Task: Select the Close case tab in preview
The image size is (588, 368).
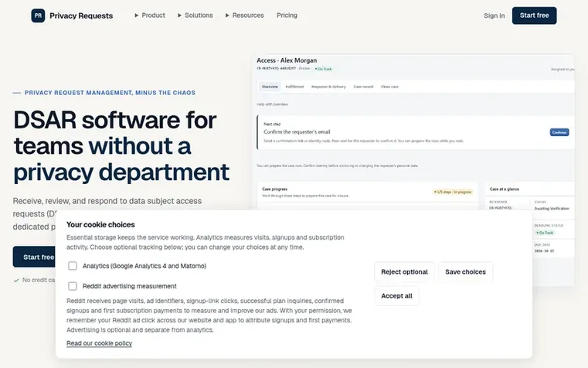Action: coord(389,87)
